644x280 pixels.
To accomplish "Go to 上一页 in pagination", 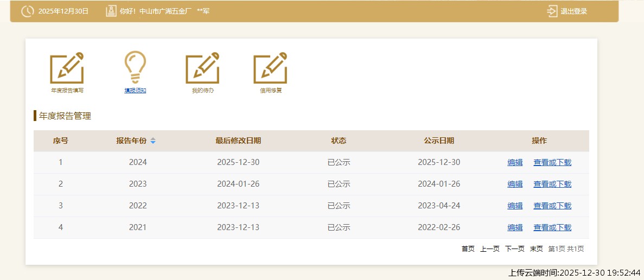I will coord(489,249).
